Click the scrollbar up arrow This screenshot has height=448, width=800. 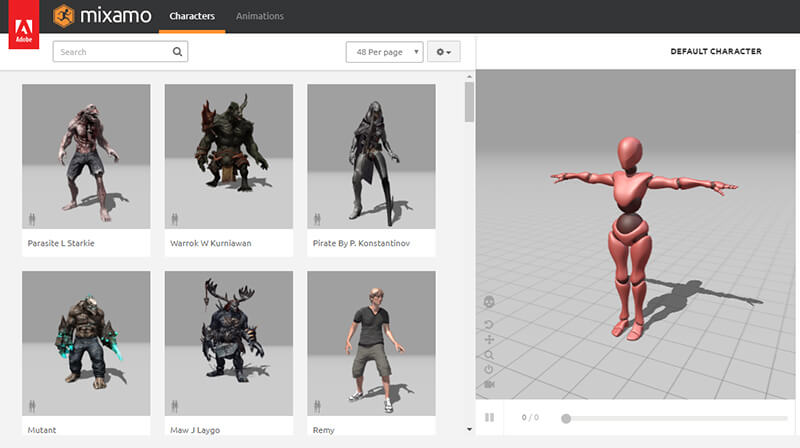(x=469, y=77)
